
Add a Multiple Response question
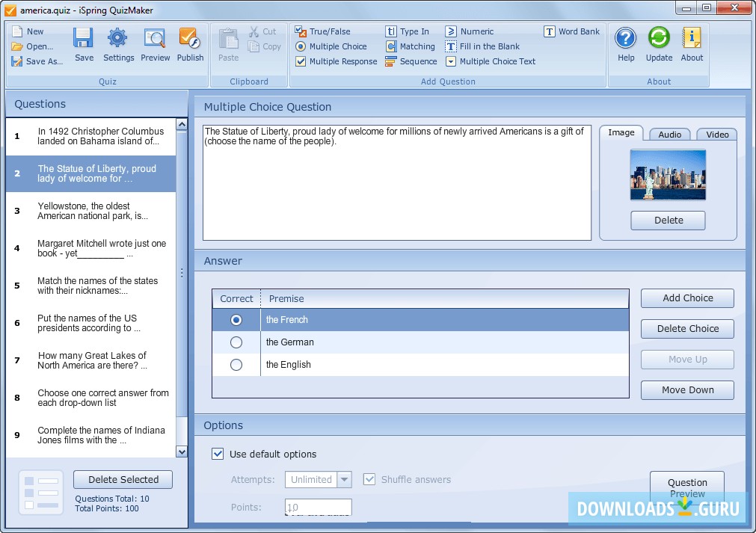336,61
